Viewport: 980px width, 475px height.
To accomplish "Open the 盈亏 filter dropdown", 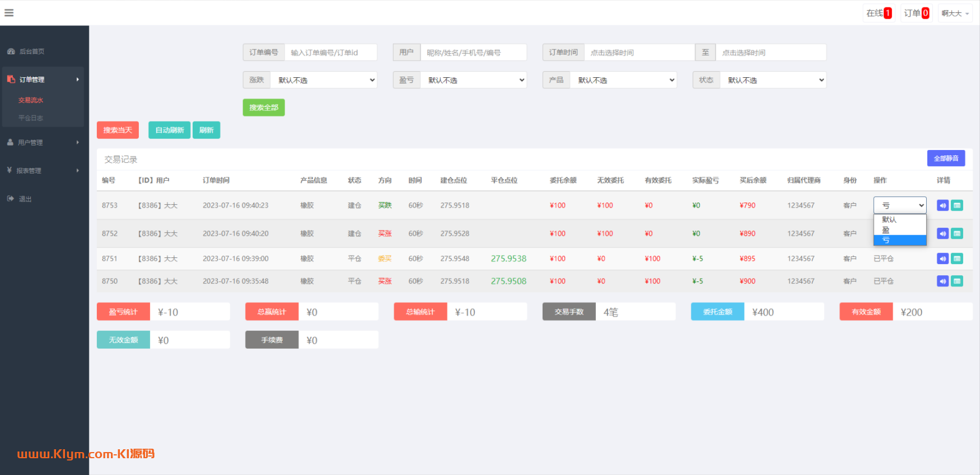I will (x=474, y=80).
